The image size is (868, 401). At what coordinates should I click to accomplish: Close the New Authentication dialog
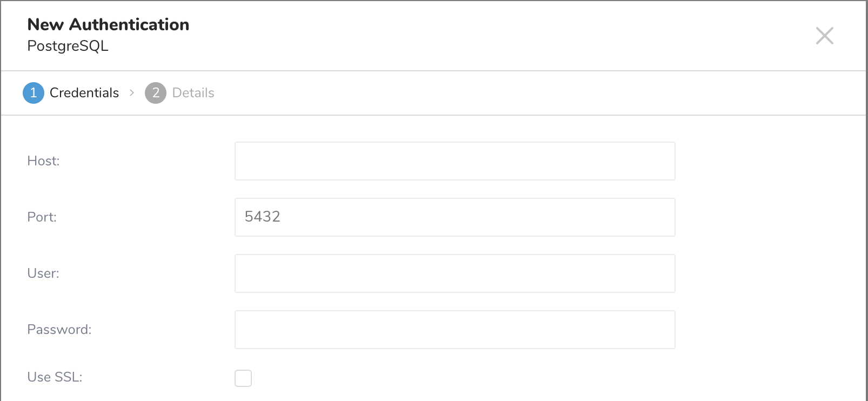pyautogui.click(x=824, y=36)
